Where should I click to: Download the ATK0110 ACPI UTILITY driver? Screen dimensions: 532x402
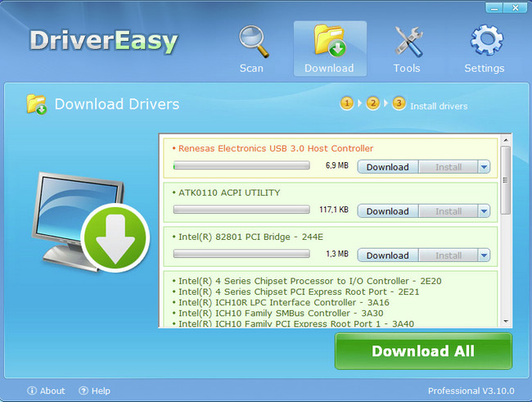click(x=388, y=211)
